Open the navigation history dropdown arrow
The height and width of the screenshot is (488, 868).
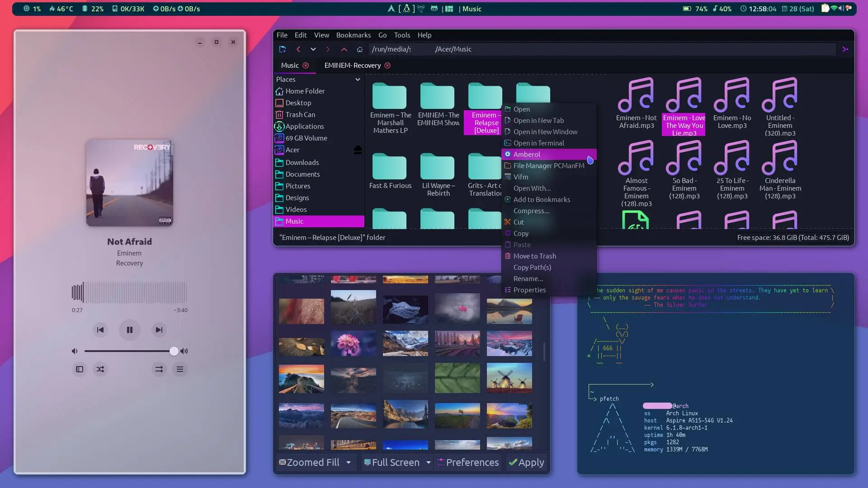[313, 49]
